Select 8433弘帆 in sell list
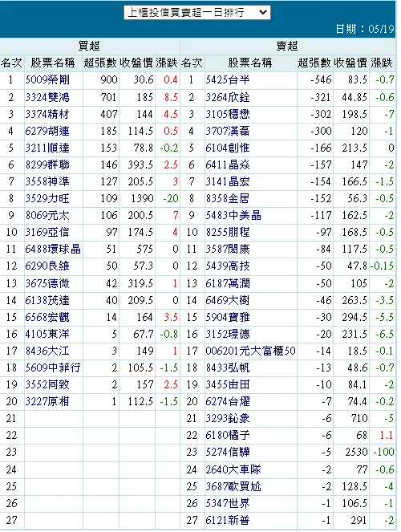This screenshot has width=401, height=532. point(228,368)
